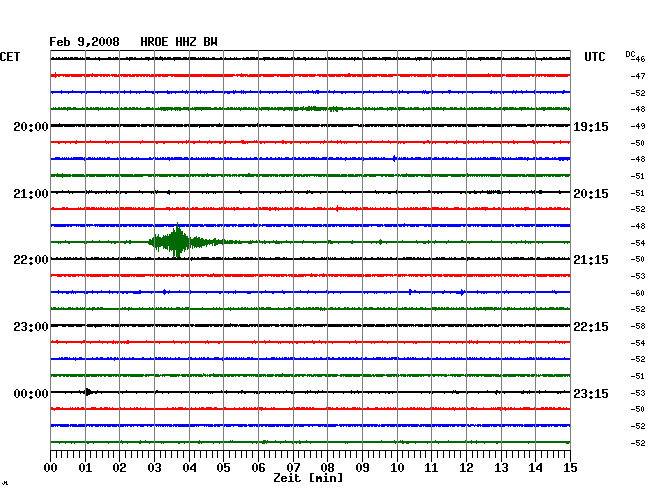The image size is (650, 494).
Task: Click the date label Feb 9,2008
Action: 84,42
